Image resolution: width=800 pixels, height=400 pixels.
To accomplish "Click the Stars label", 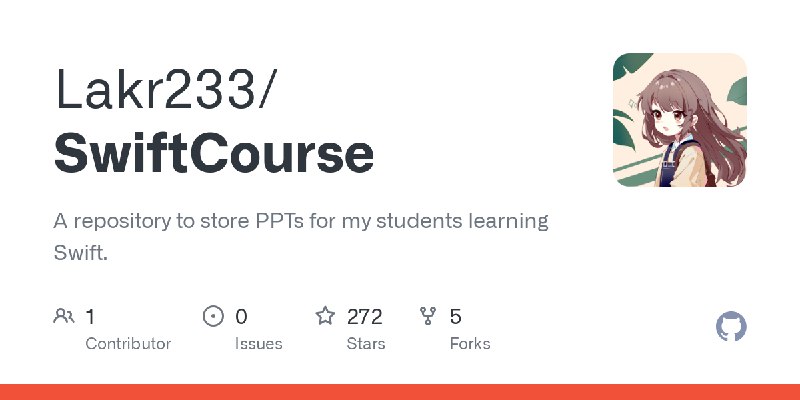I will [x=366, y=343].
